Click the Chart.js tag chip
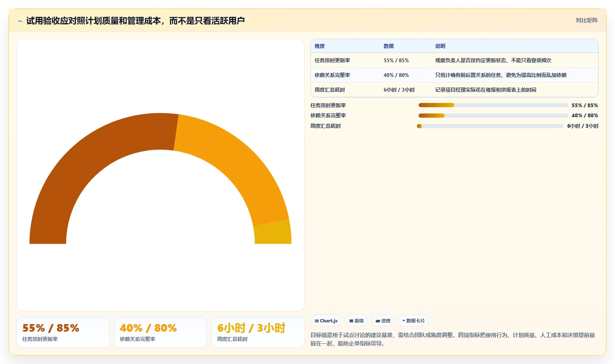Image resolution: width=615 pixels, height=364 pixels. (x=326, y=321)
